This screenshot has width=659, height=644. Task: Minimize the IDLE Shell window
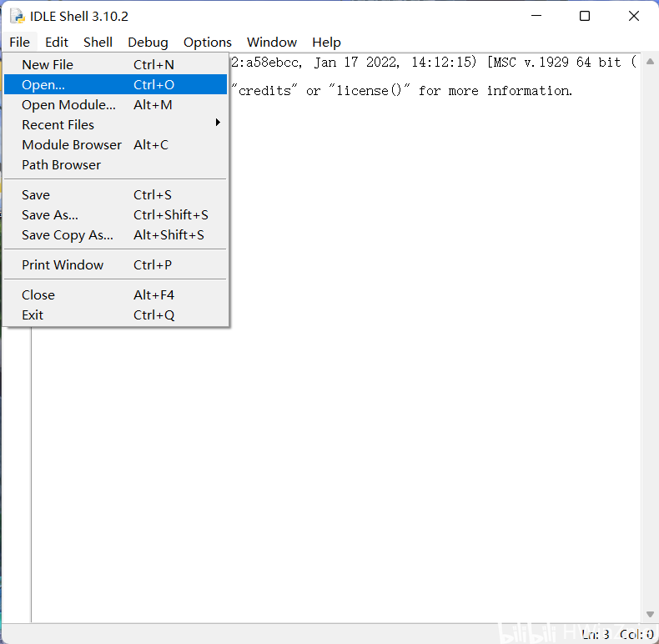536,16
